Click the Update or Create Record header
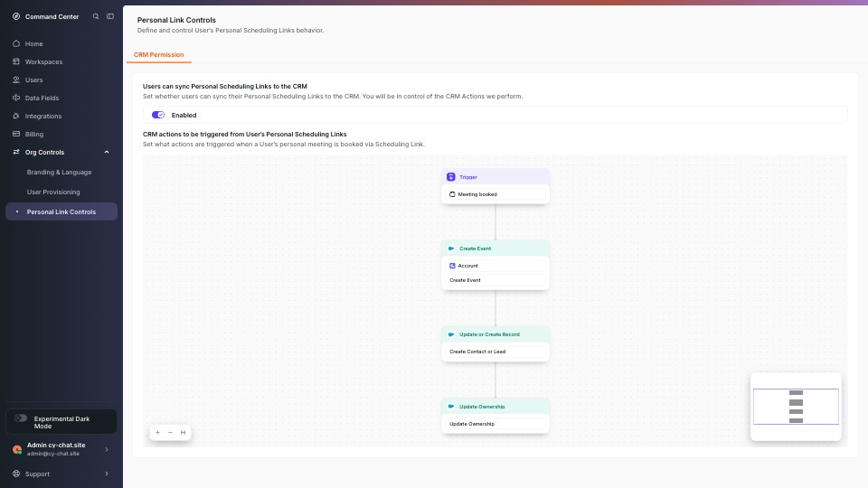 pyautogui.click(x=495, y=334)
